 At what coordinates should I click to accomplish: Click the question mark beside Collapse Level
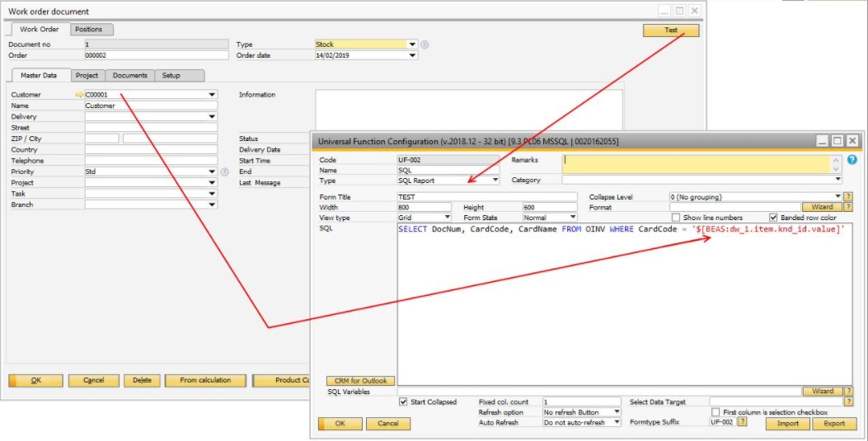click(847, 197)
